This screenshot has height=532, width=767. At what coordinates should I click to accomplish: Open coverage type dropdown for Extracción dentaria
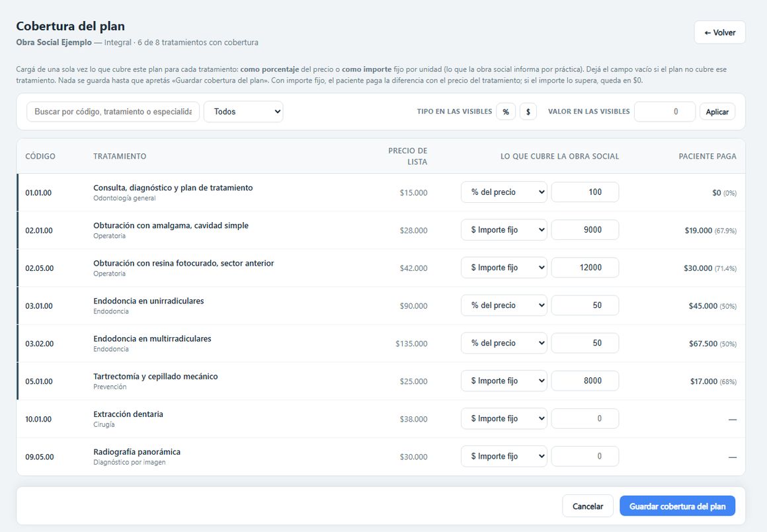point(504,418)
